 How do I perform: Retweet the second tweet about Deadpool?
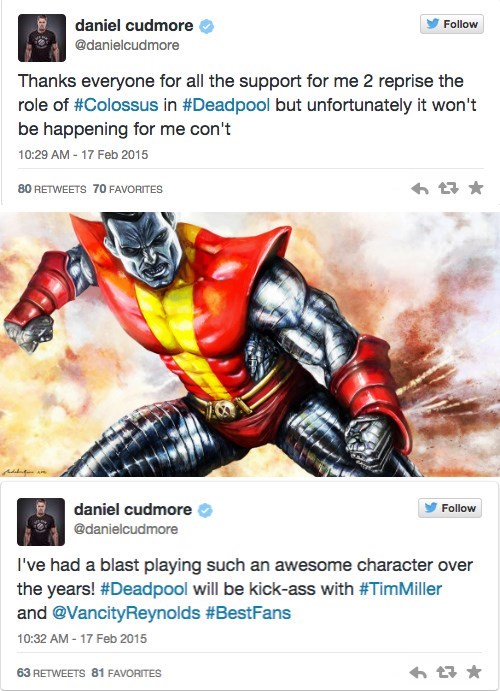coord(446,672)
